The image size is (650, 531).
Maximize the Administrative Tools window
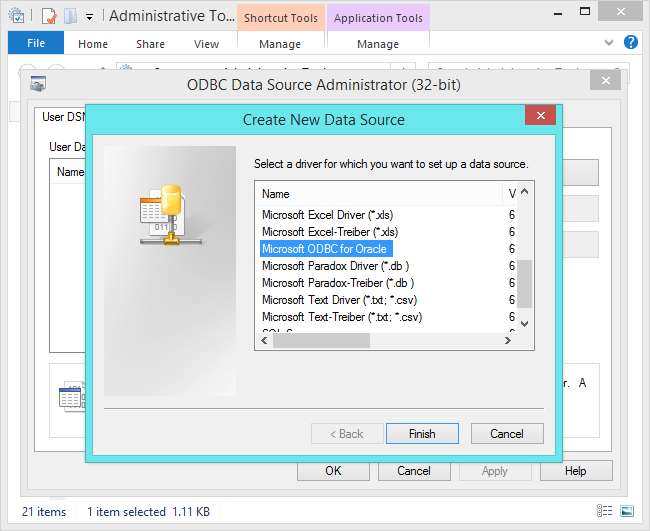(x=585, y=12)
